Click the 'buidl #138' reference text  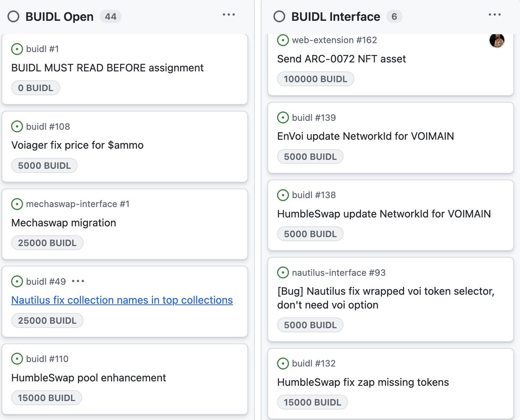314,195
